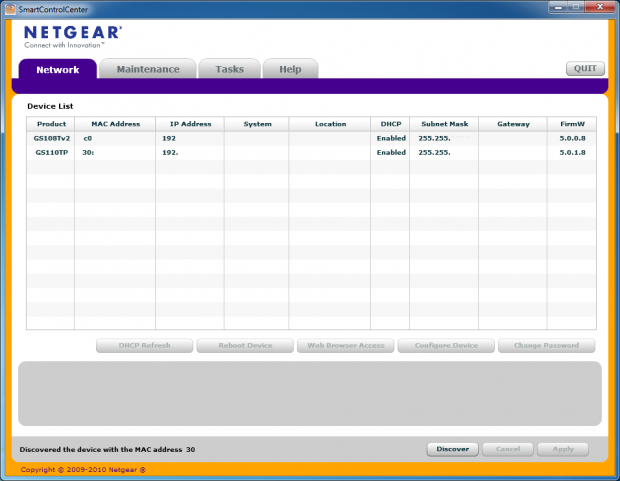Click the DHCP Refresh button
Image resolution: width=620 pixels, height=481 pixels.
coord(144,346)
